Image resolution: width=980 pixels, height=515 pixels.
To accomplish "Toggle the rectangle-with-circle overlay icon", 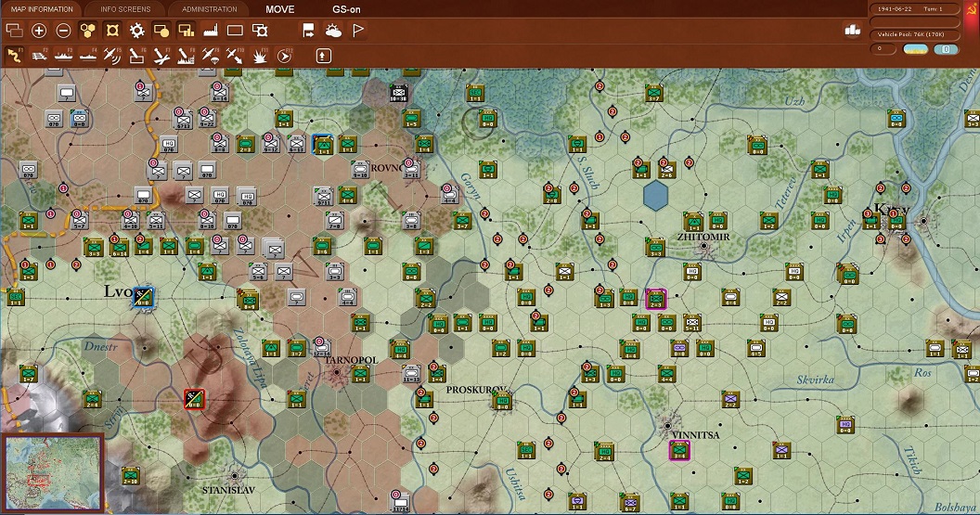I will pyautogui.click(x=161, y=30).
